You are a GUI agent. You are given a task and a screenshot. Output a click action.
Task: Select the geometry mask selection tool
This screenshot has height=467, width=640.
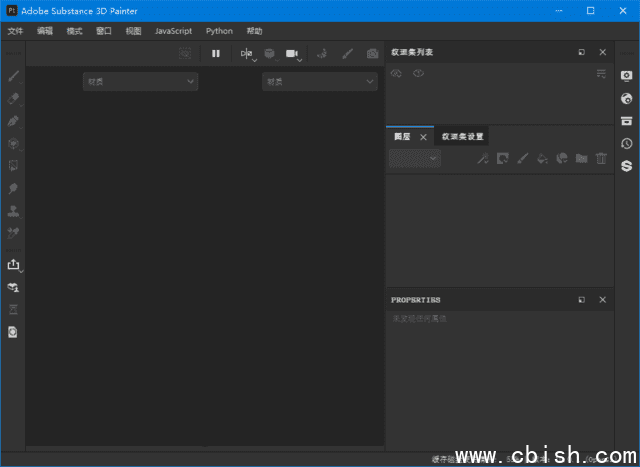point(13,166)
